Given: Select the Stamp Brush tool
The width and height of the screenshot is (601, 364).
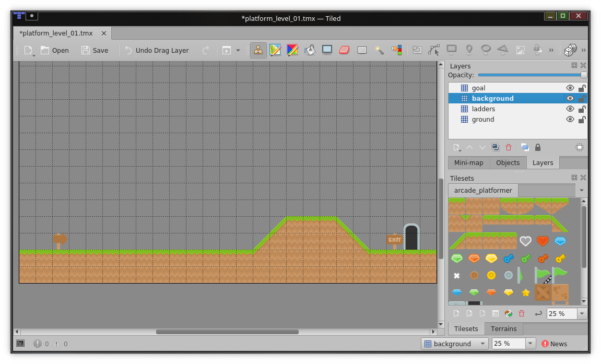Looking at the screenshot, I should [258, 50].
